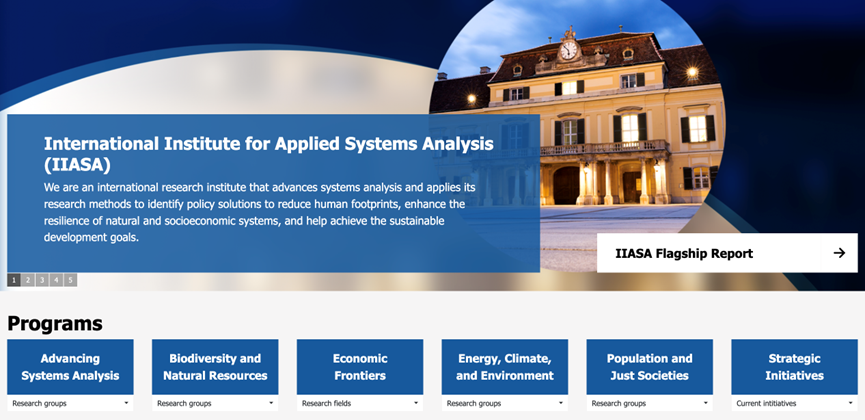Go to carousel slide 1
The width and height of the screenshot is (865, 420).
coord(14,280)
